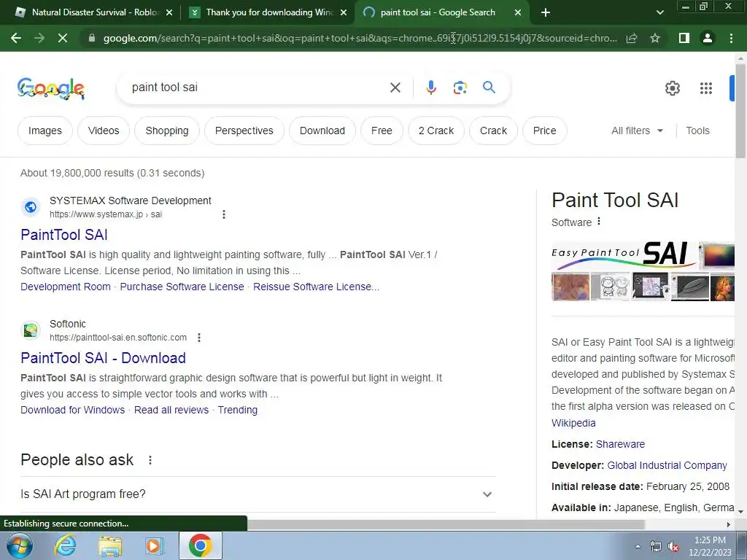
Task: Open Chrome side panel icon
Action: pyautogui.click(x=684, y=38)
